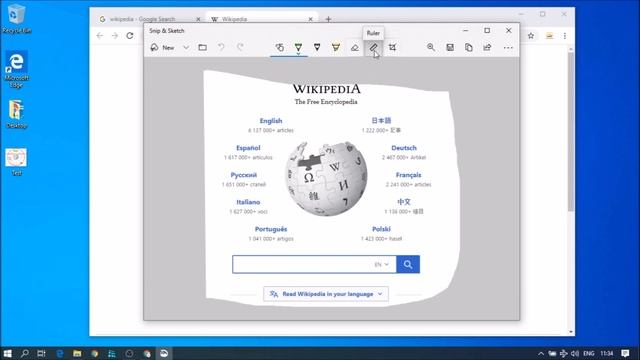The image size is (640, 360).
Task: Select the Ruler tool in Snip & Sketch
Action: [x=373, y=48]
